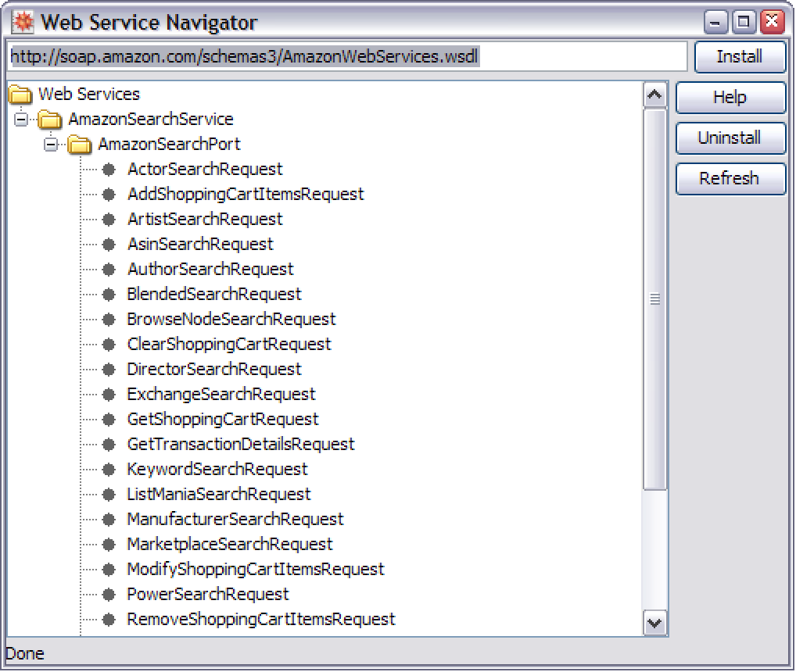
Task: Select AuthorSearchRequest operation text
Action: [210, 270]
